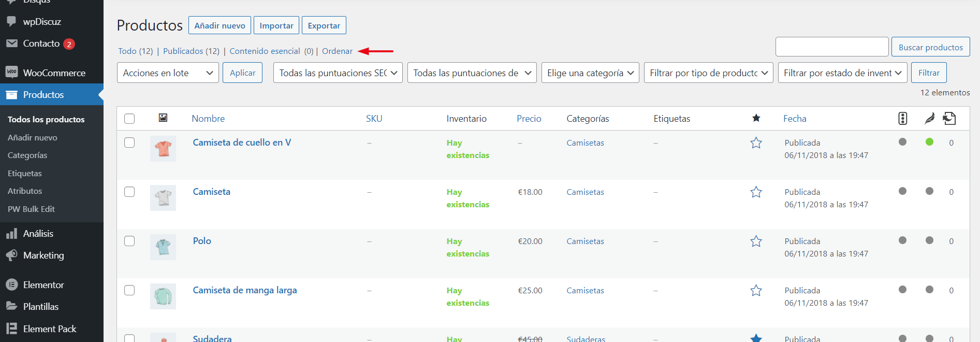Open Camiseta de manga larga product link
The width and height of the screenshot is (980, 342).
[245, 290]
